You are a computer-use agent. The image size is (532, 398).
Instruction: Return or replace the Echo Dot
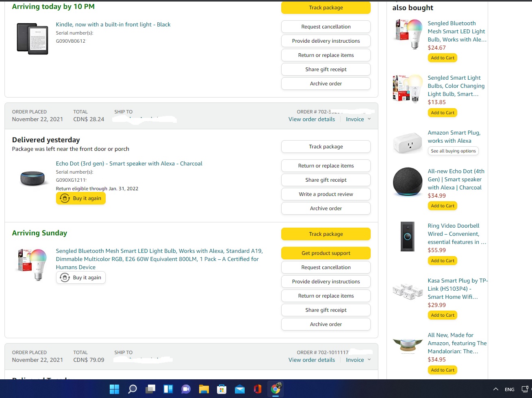pos(326,165)
